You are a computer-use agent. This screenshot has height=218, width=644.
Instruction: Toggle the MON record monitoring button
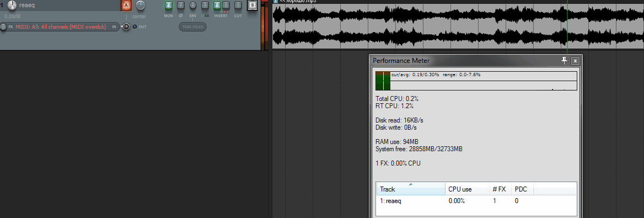pyautogui.click(x=168, y=6)
